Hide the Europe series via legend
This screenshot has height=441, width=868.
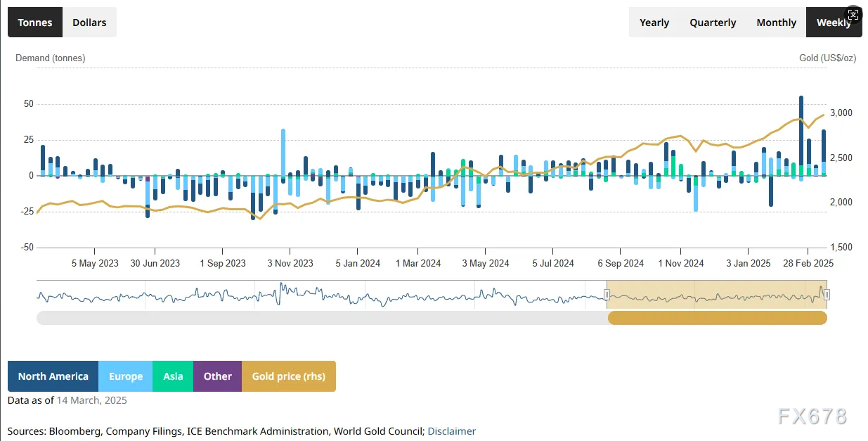pyautogui.click(x=126, y=376)
